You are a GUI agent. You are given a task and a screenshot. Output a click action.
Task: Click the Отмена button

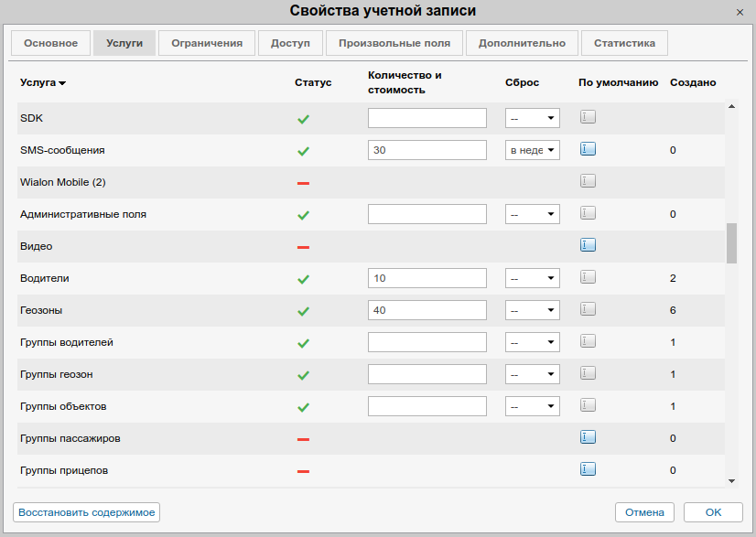coord(644,512)
